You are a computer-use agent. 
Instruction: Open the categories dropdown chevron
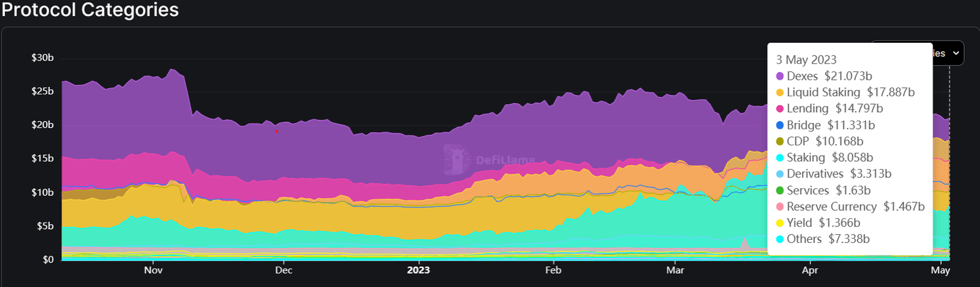coord(955,54)
